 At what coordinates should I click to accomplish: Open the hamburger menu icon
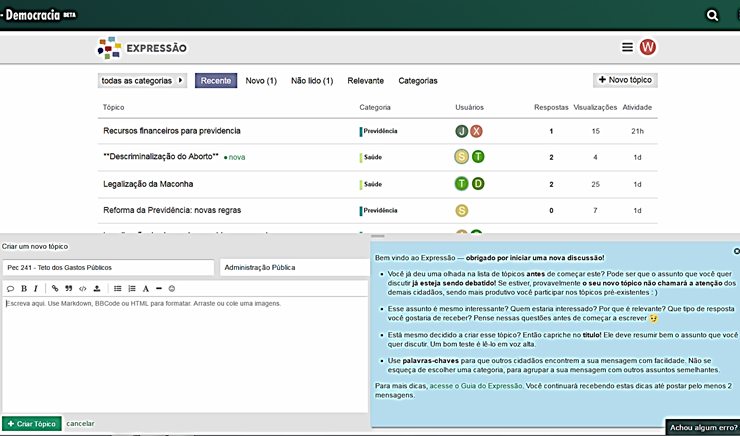coord(627,47)
